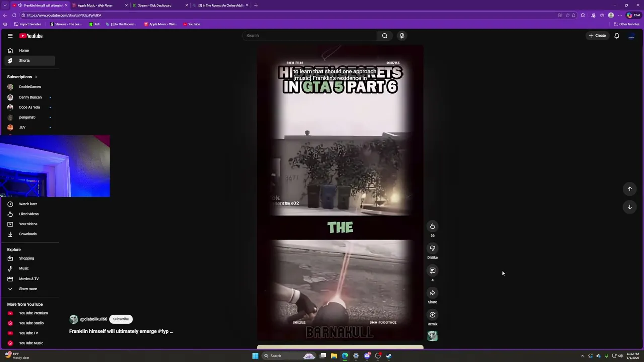Add this page to favorites star

(567, 15)
